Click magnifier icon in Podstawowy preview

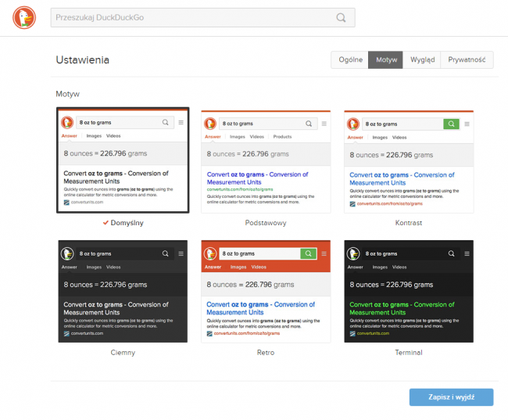pyautogui.click(x=309, y=124)
